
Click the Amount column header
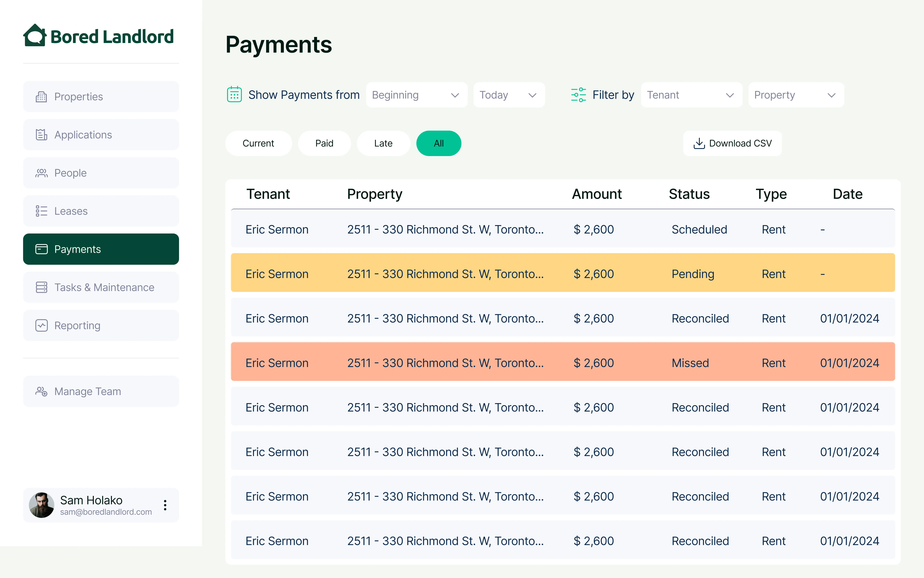tap(597, 194)
